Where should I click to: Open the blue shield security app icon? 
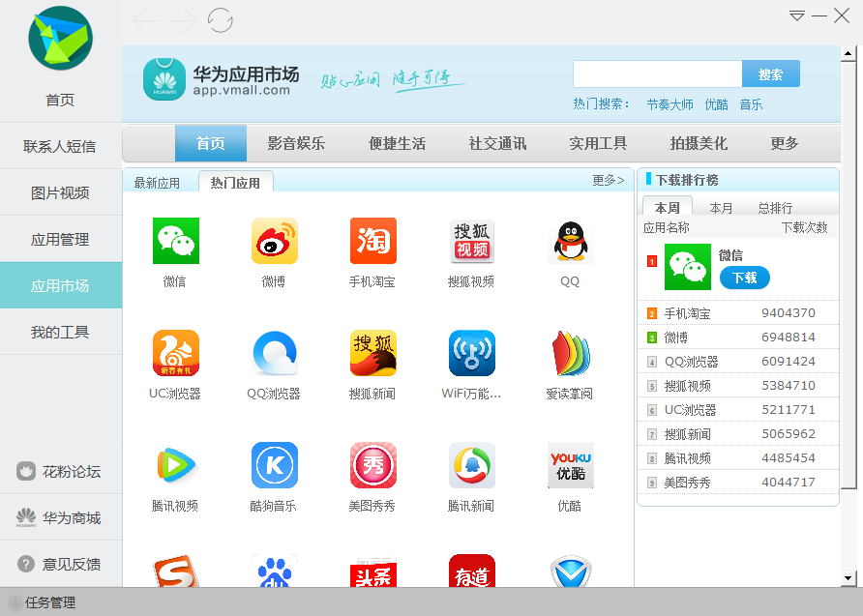[571, 571]
